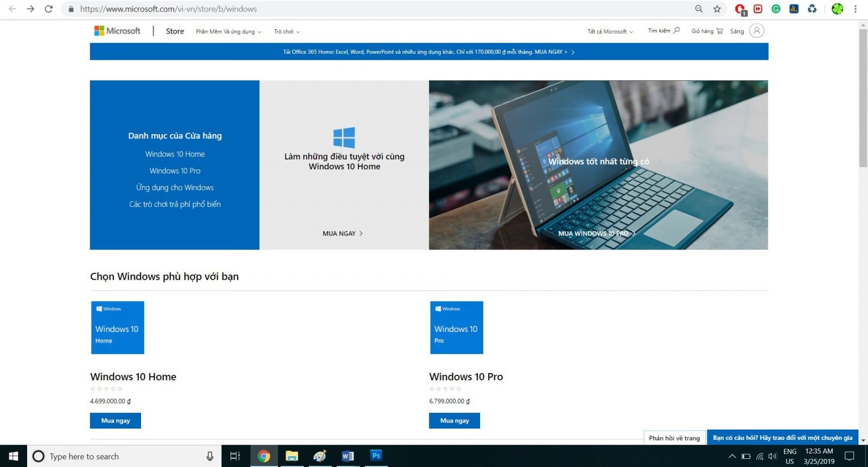Expand Phần Mềm Và ứng dụng menu

coord(228,31)
